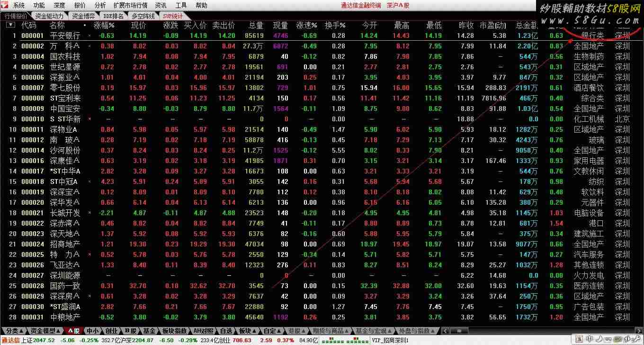Open the 深度 menu
Image resolution: width=644 pixels, height=345 pixels.
pos(60,5)
